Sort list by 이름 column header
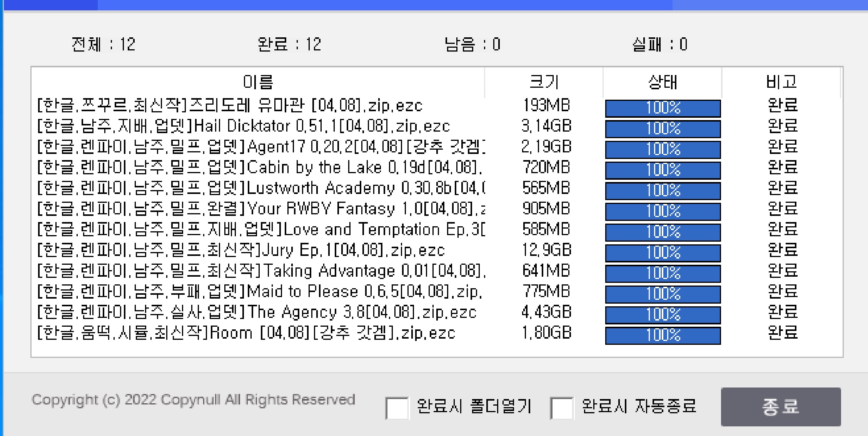 click(x=258, y=82)
